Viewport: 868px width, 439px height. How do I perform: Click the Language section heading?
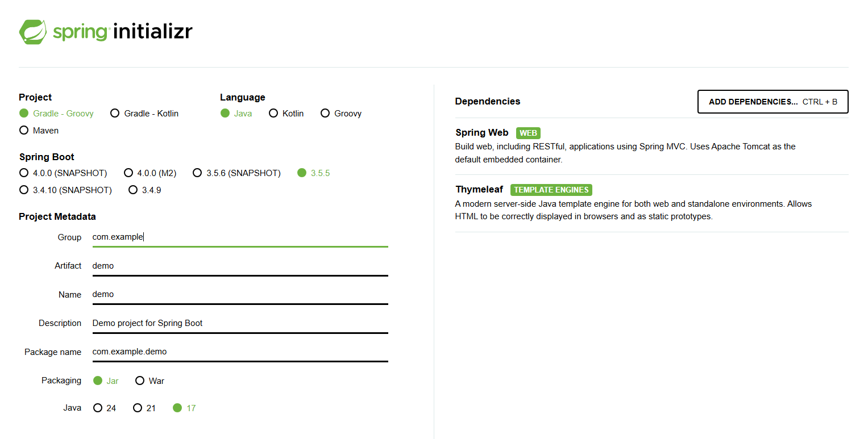243,97
